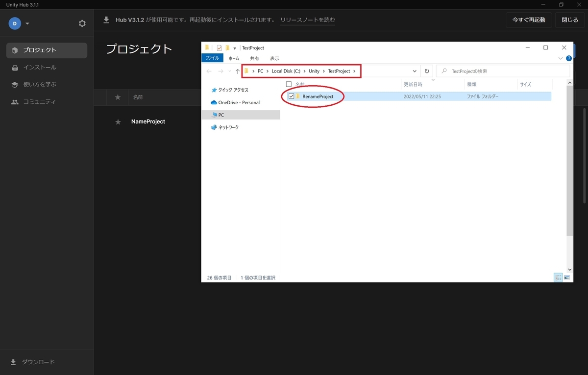
Task: Click the Explorer window folder icon in title bar
Action: tap(207, 47)
